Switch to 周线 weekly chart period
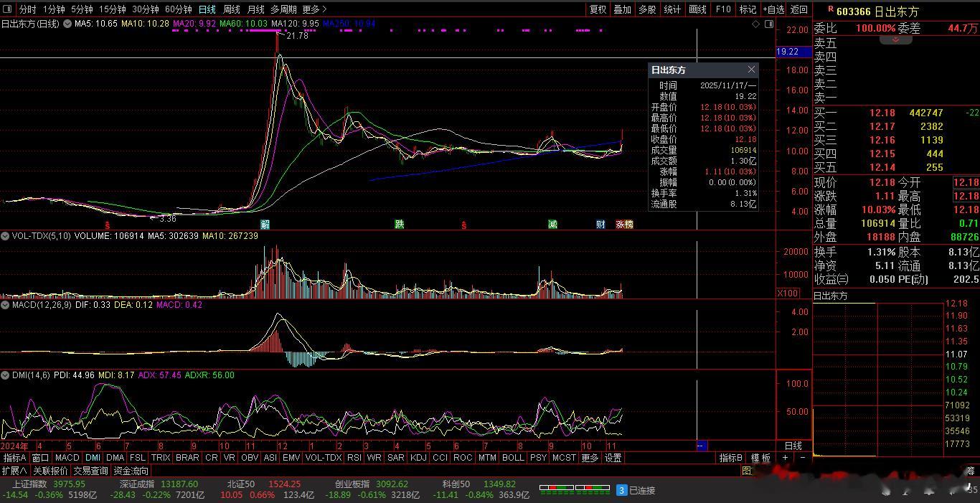 [x=231, y=9]
